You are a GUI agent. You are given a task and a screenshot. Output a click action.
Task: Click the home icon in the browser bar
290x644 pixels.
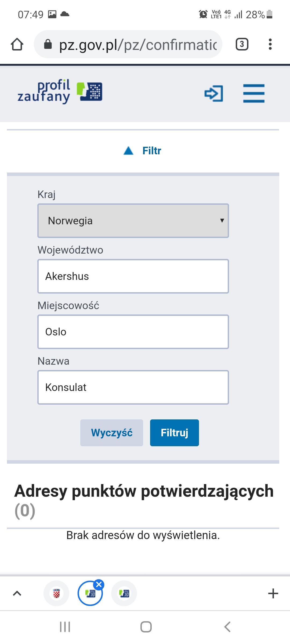click(x=17, y=44)
